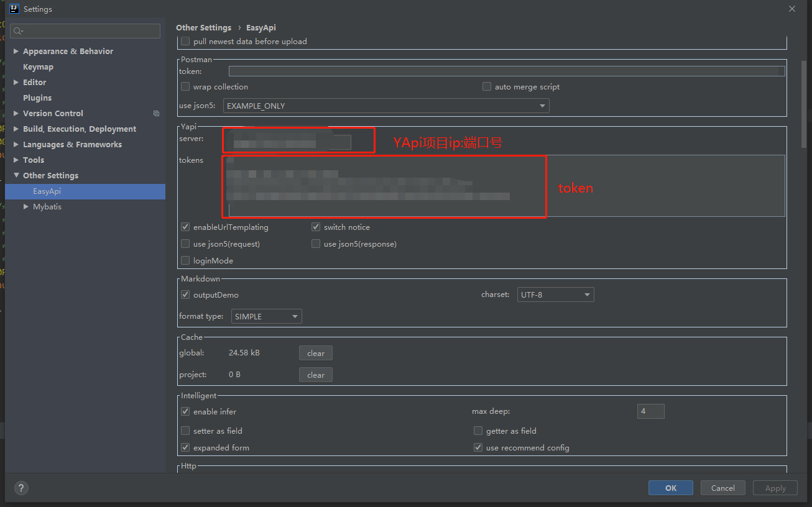Expand Version Control tree node
The image size is (812, 507).
(16, 114)
